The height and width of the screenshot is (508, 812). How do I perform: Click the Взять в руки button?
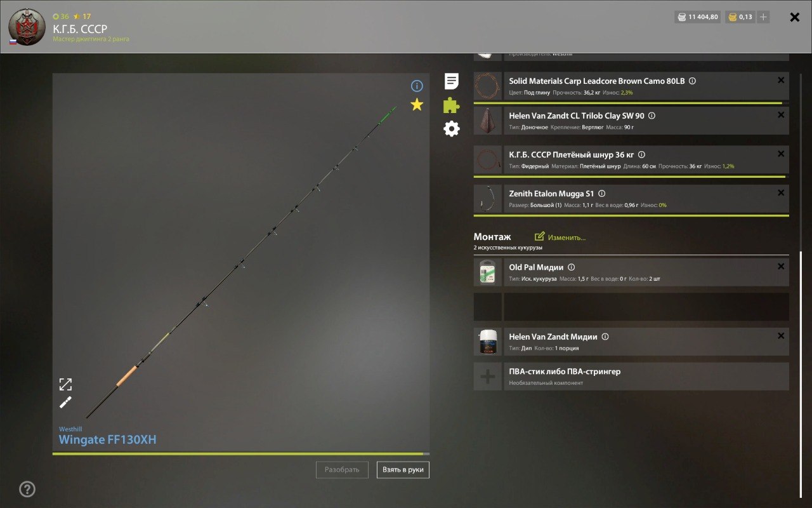[x=403, y=470]
